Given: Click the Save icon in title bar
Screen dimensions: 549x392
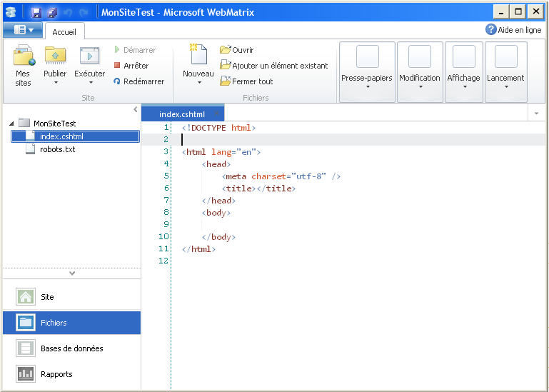Looking at the screenshot, I should click(x=36, y=12).
